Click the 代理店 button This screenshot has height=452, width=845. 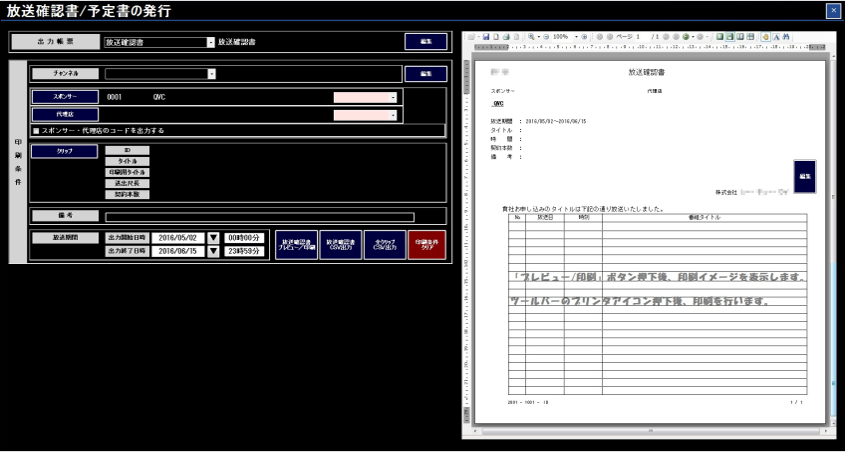click(65, 115)
